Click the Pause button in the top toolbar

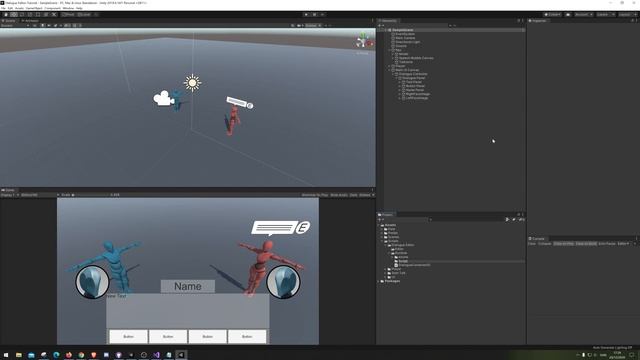(314, 14)
